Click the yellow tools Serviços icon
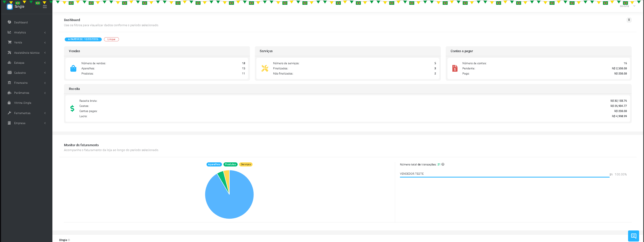The height and width of the screenshot is (242, 644). [265, 68]
